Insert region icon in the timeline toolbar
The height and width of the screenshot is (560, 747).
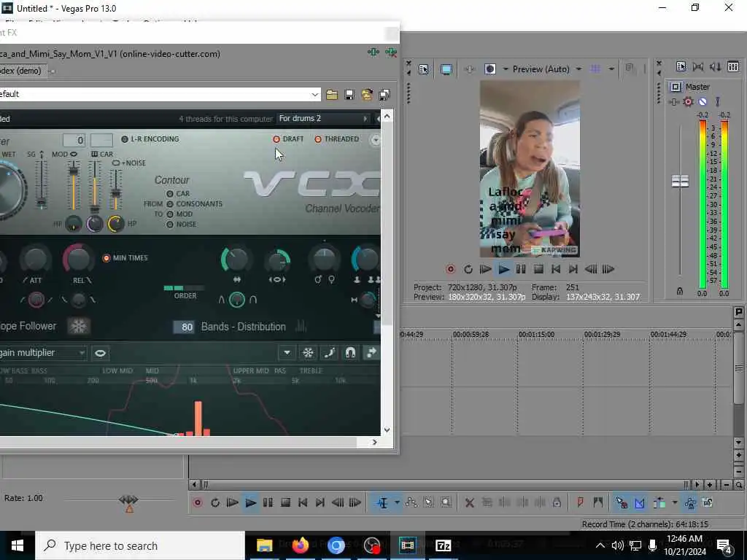(x=598, y=502)
